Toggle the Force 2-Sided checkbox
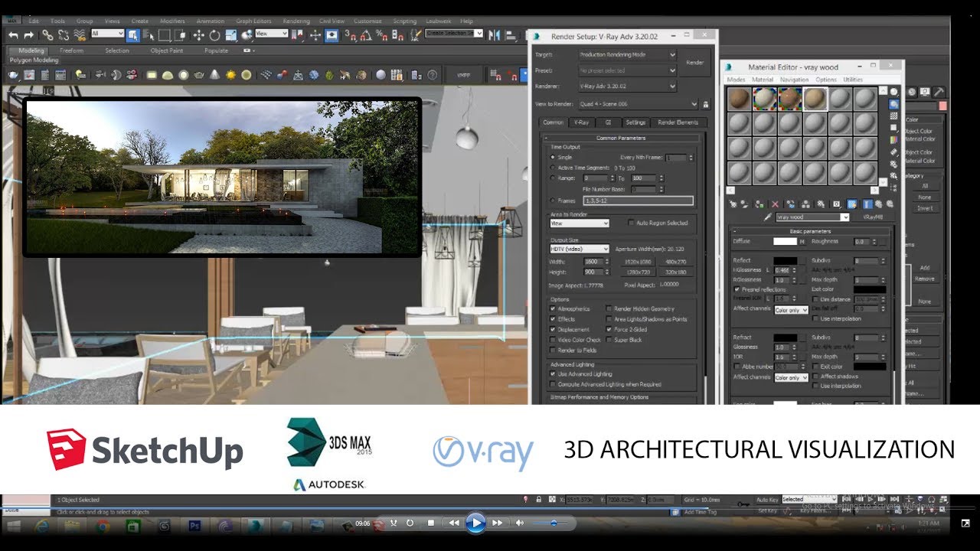The height and width of the screenshot is (551, 980). point(609,329)
